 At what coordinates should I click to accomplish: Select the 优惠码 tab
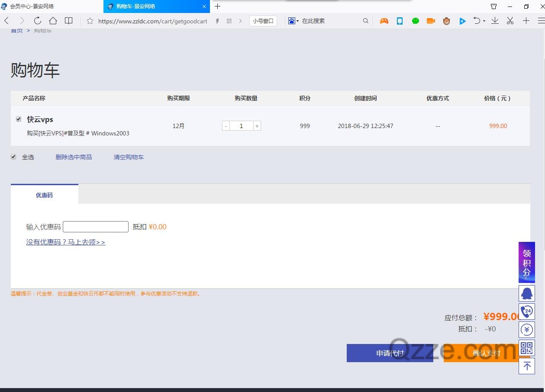[45, 195]
